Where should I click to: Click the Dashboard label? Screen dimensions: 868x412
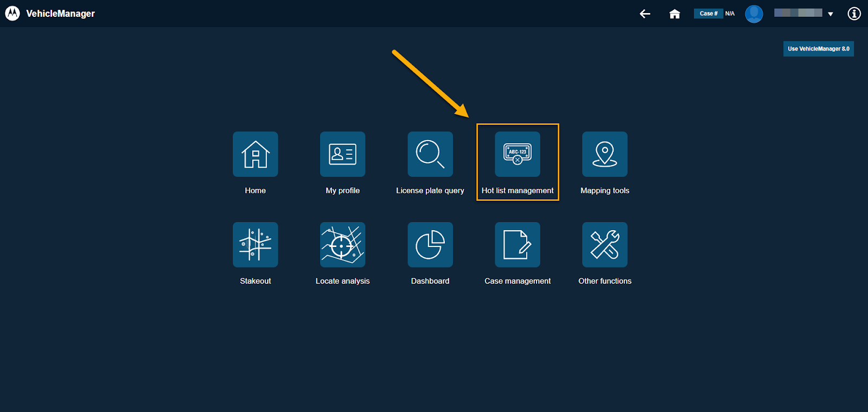[430, 281]
